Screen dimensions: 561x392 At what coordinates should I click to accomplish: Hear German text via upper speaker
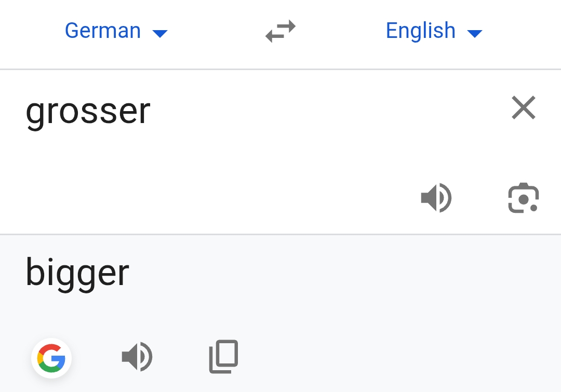(x=436, y=198)
